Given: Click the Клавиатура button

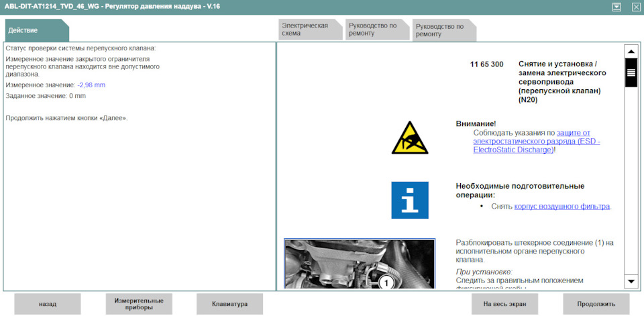Looking at the screenshot, I should point(229,304).
